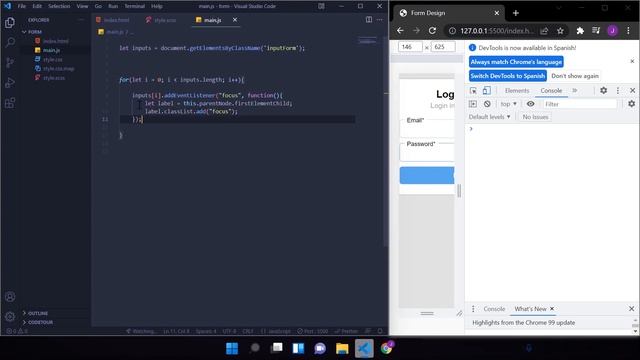
Task: Open DevTools customize three-dot menu
Action: click(x=618, y=91)
